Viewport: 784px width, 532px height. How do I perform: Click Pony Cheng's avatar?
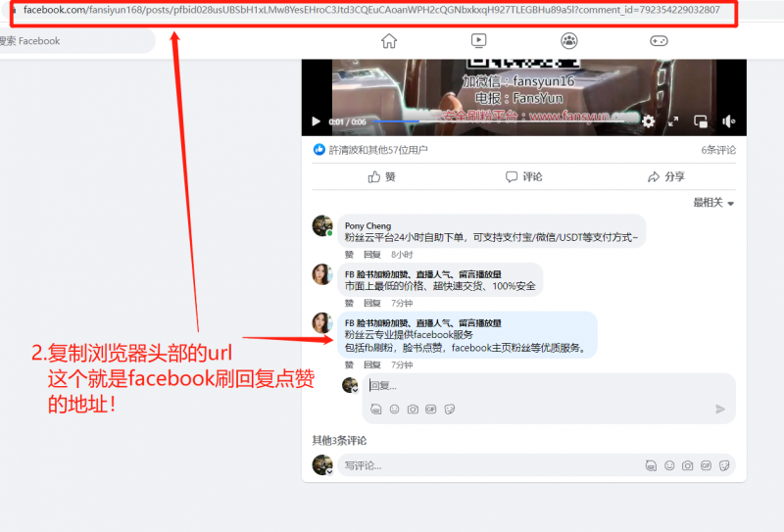point(322,225)
